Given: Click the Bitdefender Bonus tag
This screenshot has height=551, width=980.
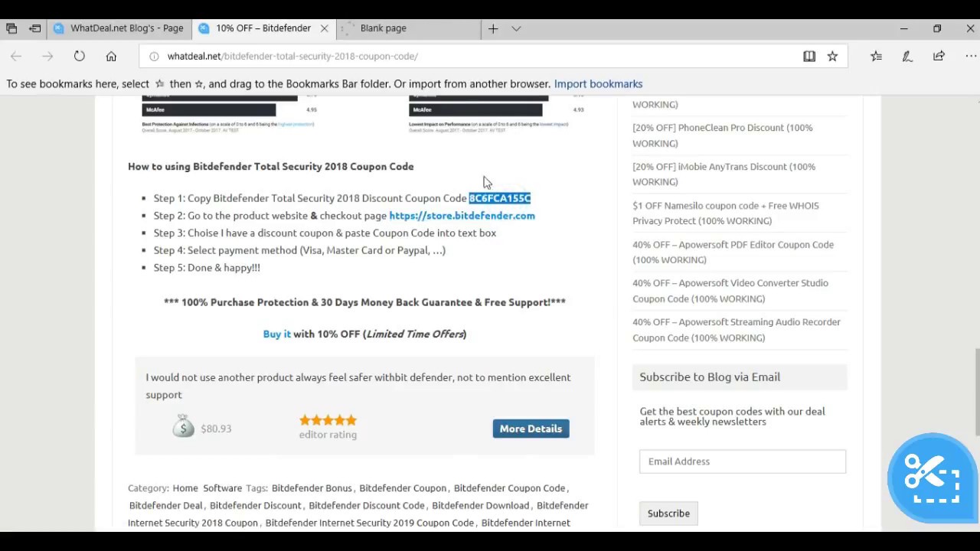Looking at the screenshot, I should click(x=312, y=488).
